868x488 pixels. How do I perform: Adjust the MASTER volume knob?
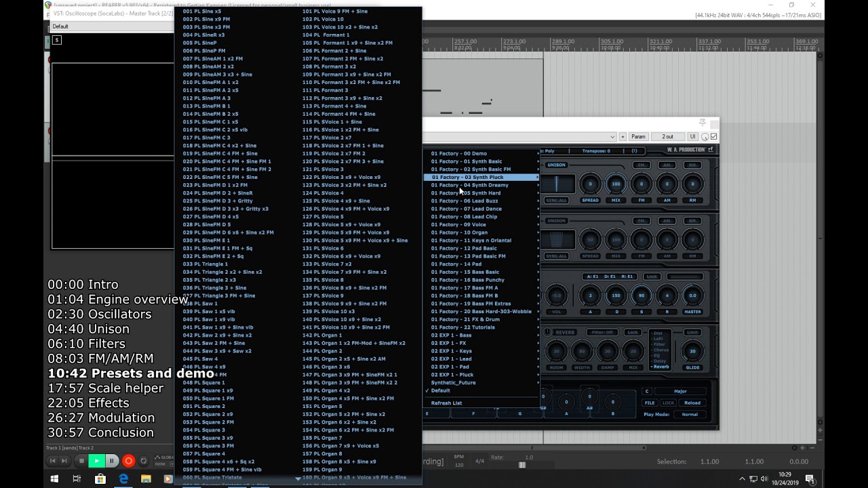point(692,296)
